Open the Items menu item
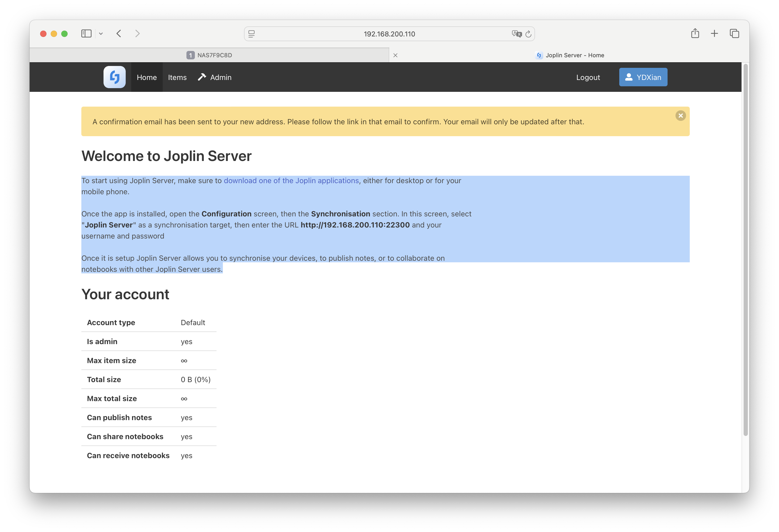 click(177, 77)
